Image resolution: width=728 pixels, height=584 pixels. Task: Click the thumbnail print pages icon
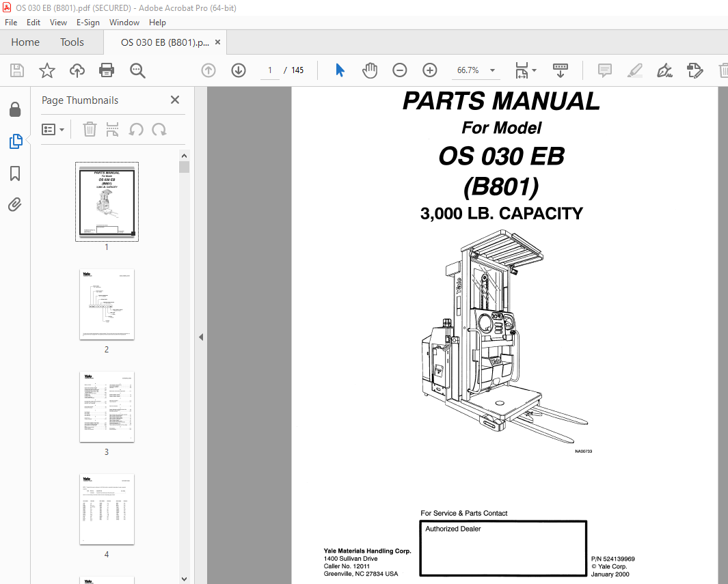112,129
